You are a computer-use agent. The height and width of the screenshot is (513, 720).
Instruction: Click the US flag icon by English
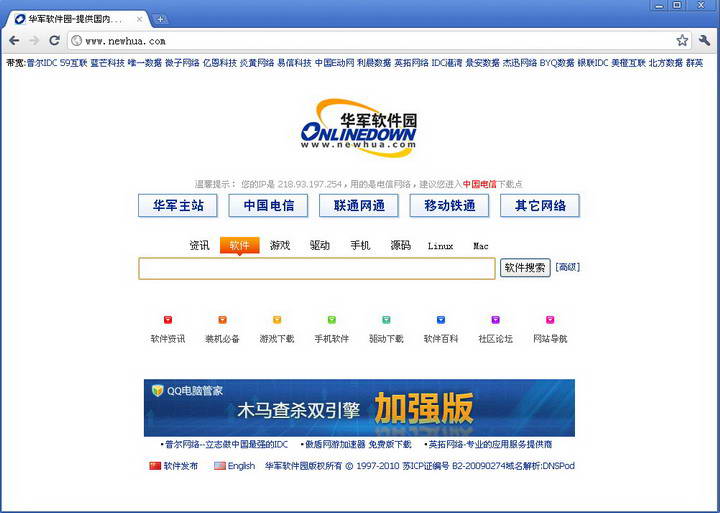point(220,466)
